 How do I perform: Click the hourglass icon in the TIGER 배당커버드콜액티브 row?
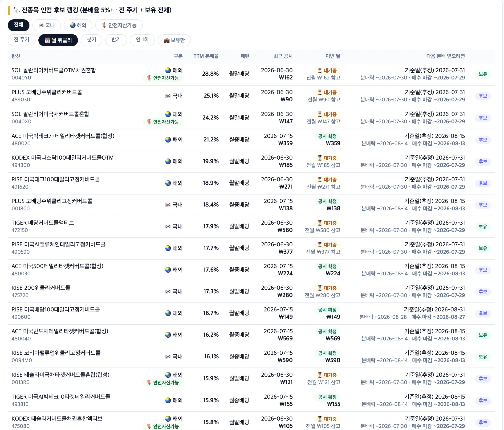320,223
